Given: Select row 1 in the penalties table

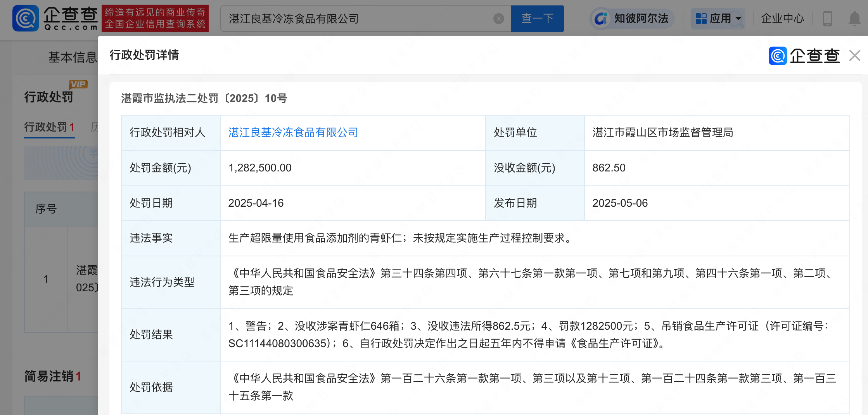Looking at the screenshot, I should pyautogui.click(x=46, y=279).
